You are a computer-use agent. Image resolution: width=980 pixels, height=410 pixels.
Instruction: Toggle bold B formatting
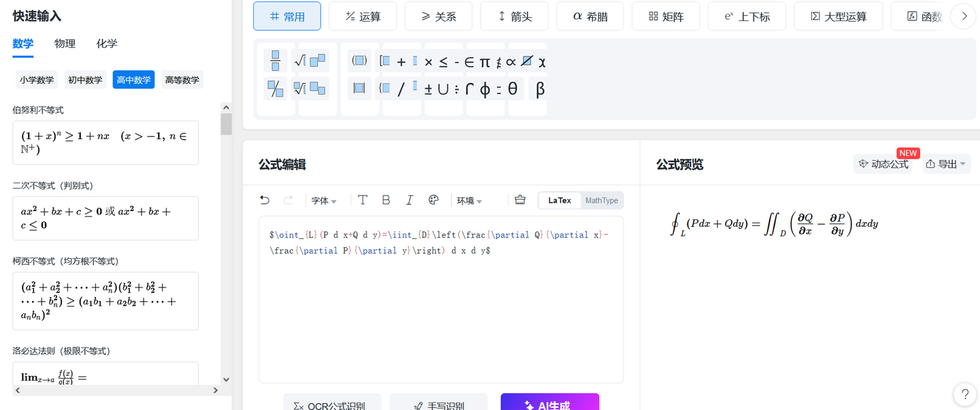[386, 200]
